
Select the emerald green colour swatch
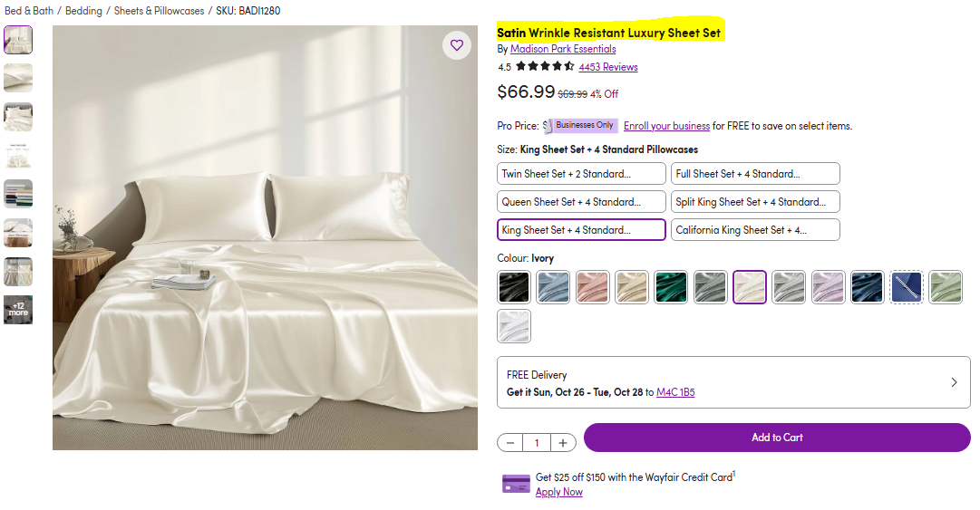click(x=671, y=287)
